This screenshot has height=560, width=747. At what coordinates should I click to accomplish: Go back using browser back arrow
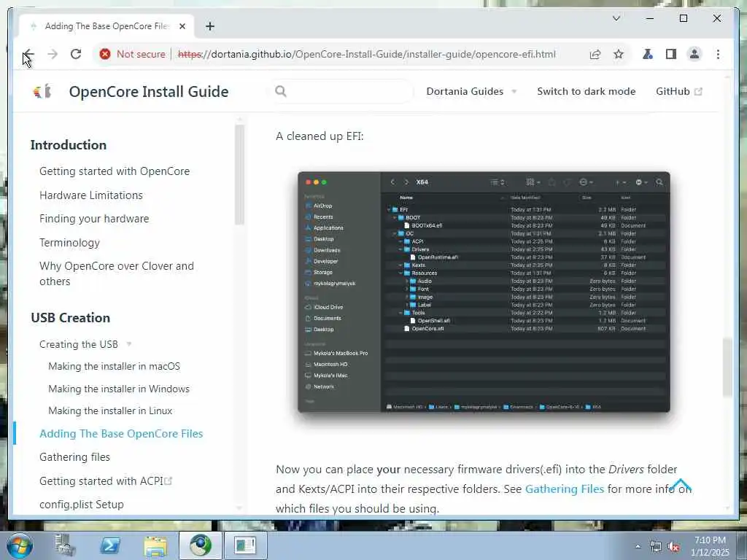point(28,54)
